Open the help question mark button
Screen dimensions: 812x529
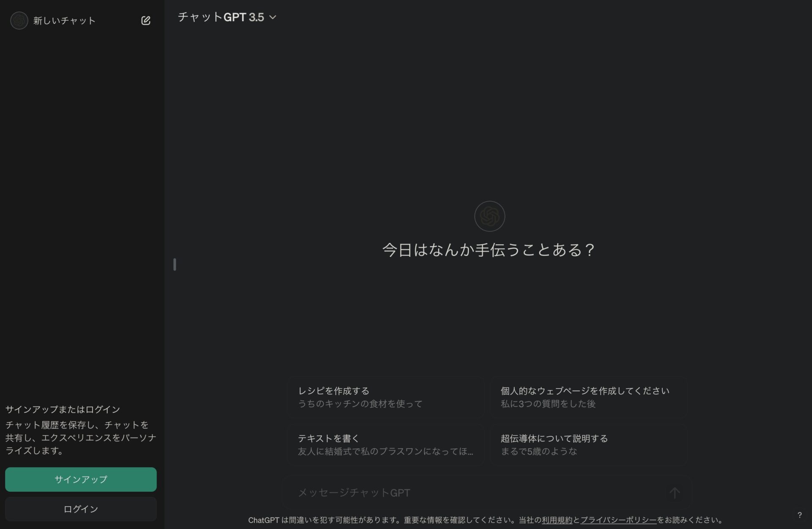pos(799,515)
